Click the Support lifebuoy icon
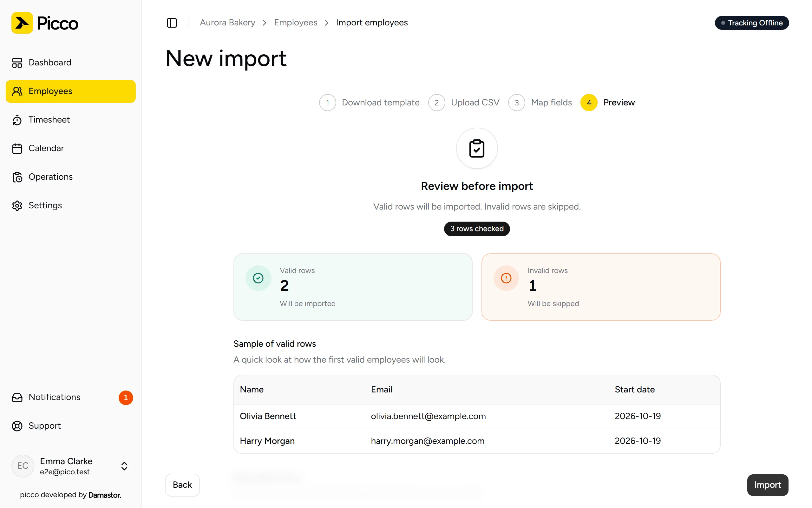The width and height of the screenshot is (812, 508). tap(17, 426)
